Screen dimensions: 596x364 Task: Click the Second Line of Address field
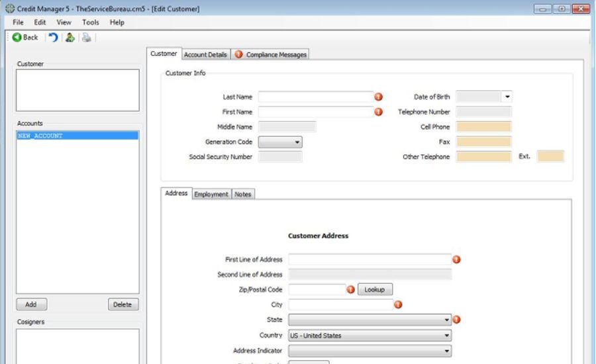370,275
